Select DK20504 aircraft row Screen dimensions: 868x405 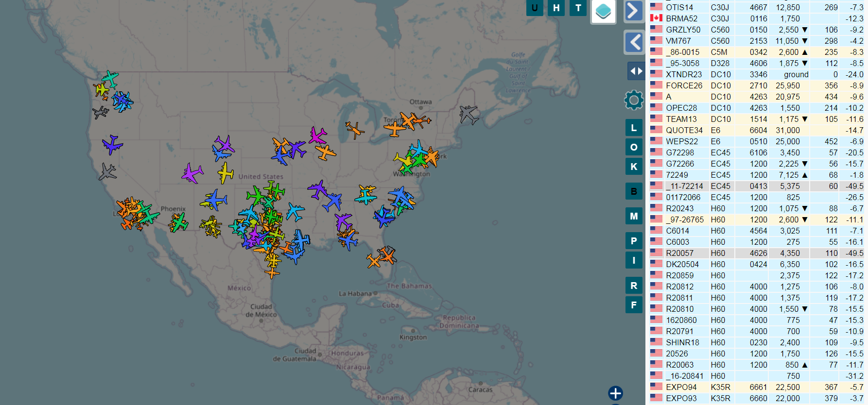pos(757,264)
